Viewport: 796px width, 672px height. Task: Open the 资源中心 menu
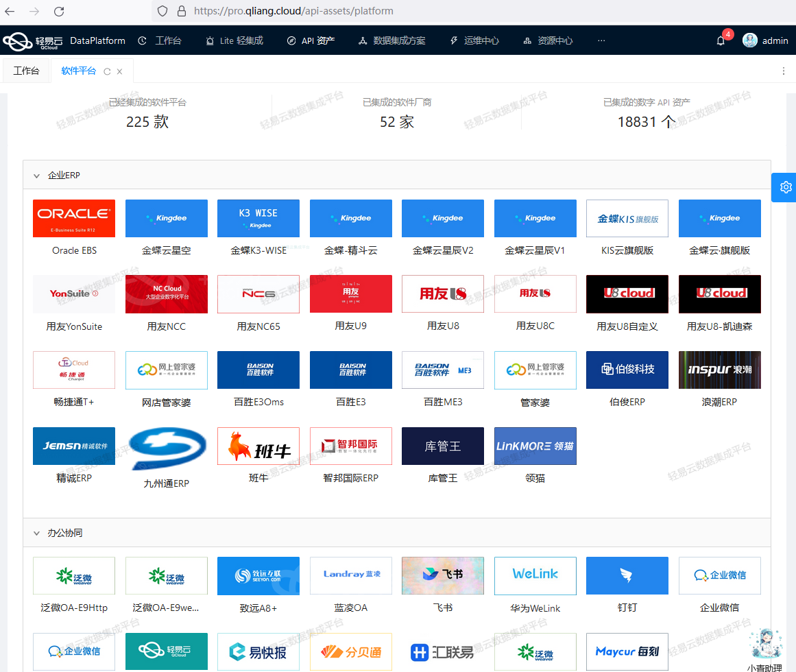pos(548,40)
